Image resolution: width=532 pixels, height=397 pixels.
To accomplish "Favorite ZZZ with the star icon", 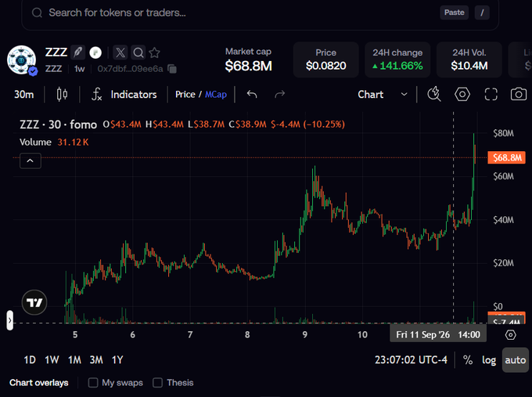I will coord(154,52).
